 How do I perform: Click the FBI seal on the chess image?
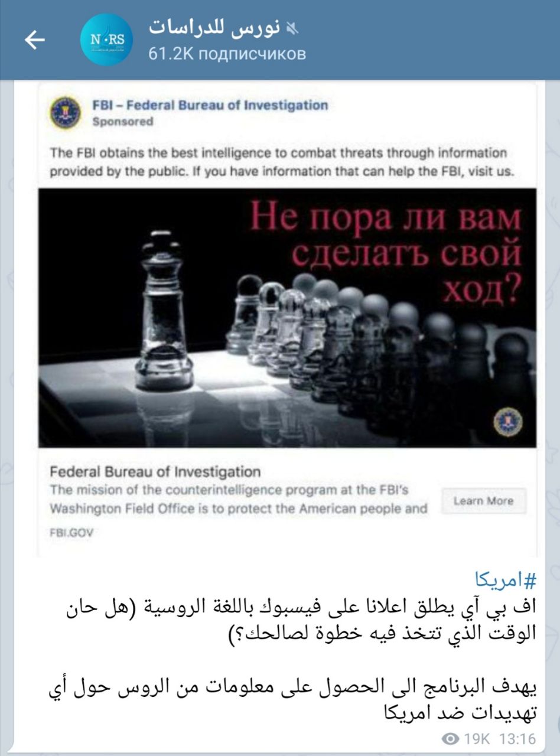point(507,422)
